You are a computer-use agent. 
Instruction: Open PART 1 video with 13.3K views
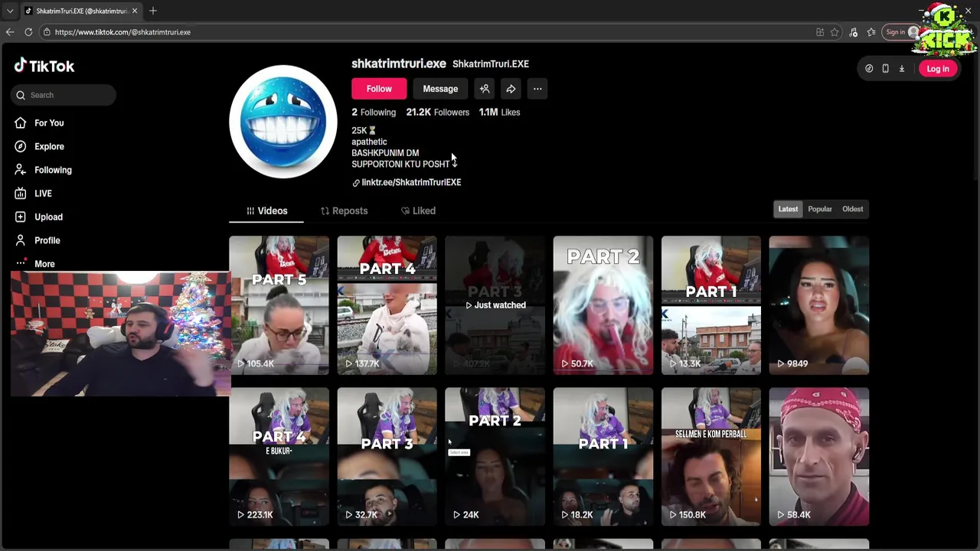point(710,305)
